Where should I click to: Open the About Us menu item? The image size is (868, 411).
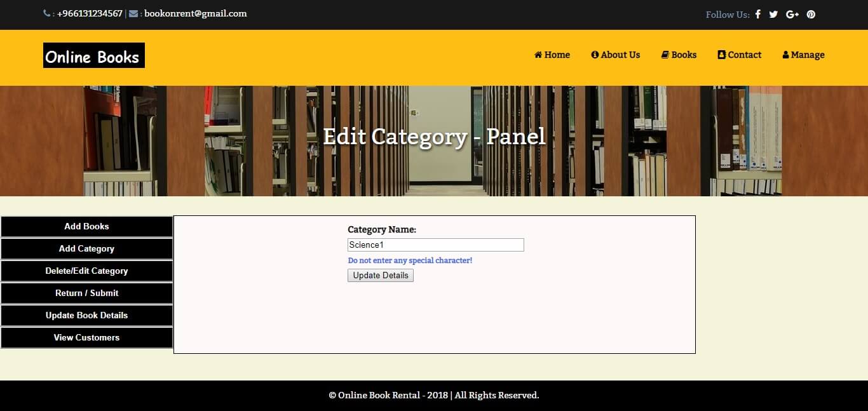[616, 55]
